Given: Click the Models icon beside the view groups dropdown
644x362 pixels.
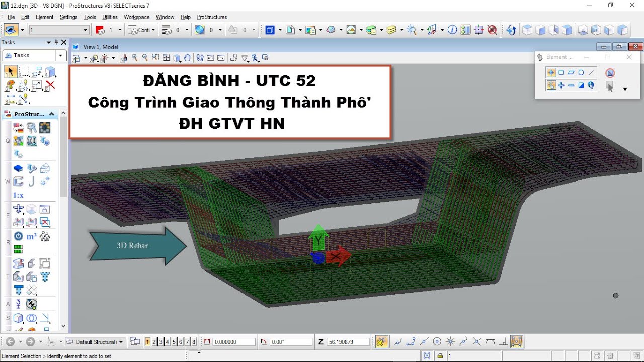Looking at the screenshot, I should [135, 342].
